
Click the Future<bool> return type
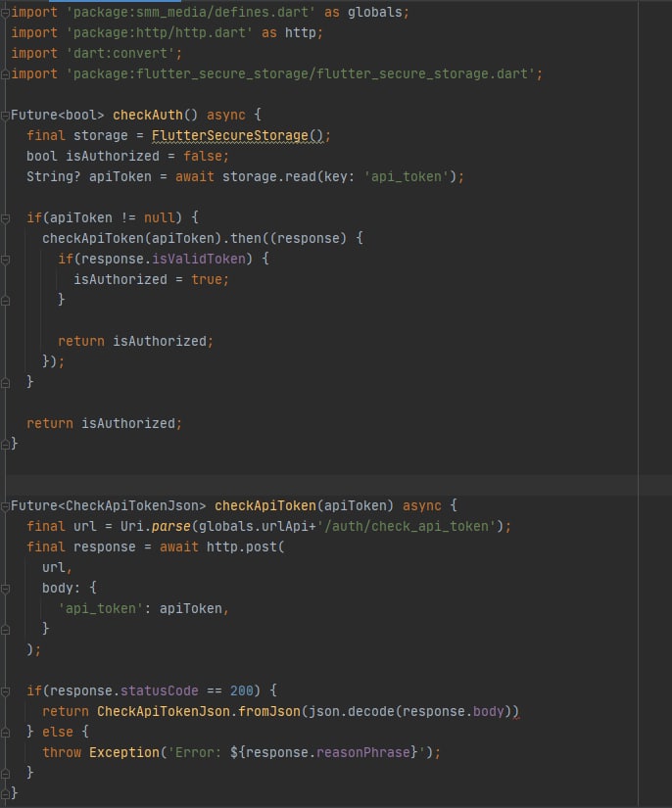(x=57, y=115)
